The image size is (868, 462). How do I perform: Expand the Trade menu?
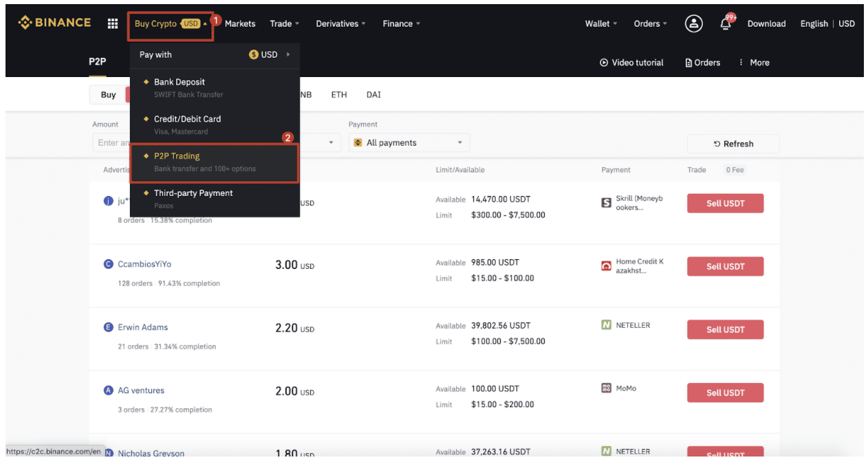284,23
